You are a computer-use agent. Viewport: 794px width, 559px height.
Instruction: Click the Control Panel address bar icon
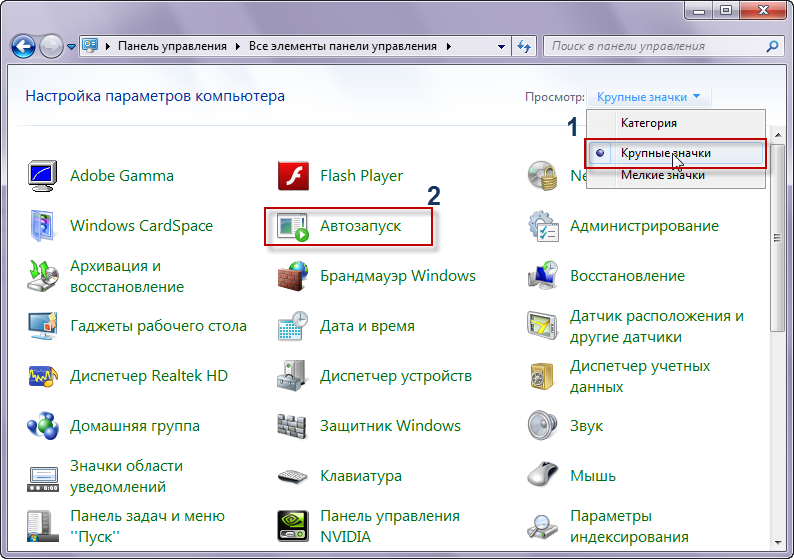(90, 46)
